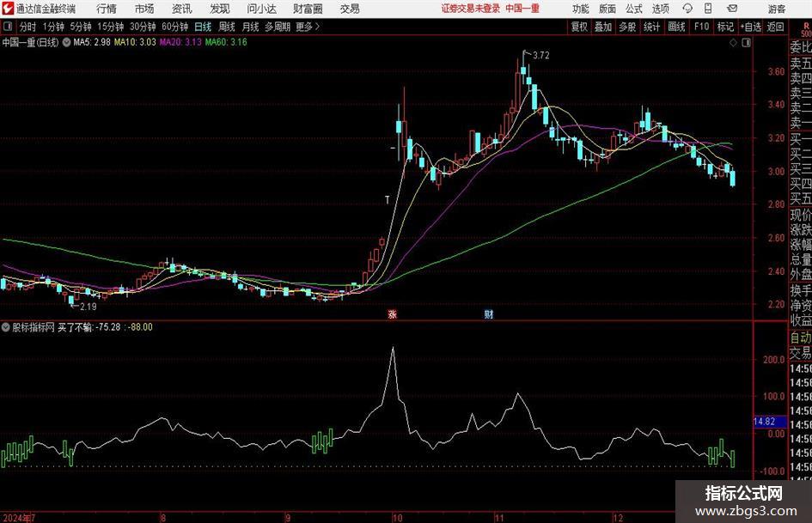
Task: Click the red 中国一重 stock name in title bar
Action: (x=522, y=9)
